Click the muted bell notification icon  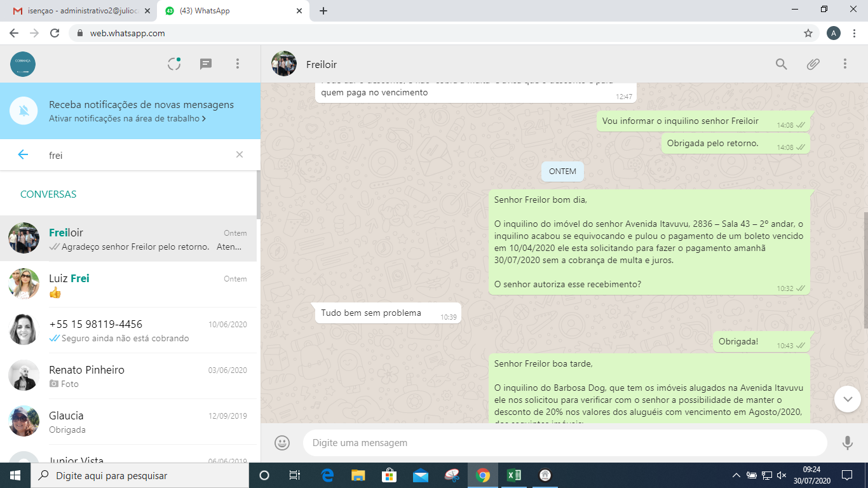[24, 111]
